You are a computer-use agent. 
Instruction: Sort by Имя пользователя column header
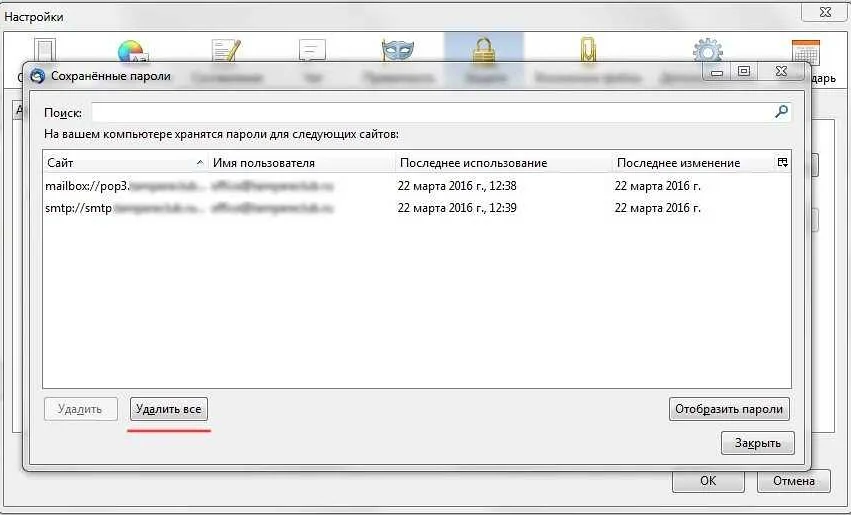tap(300, 163)
